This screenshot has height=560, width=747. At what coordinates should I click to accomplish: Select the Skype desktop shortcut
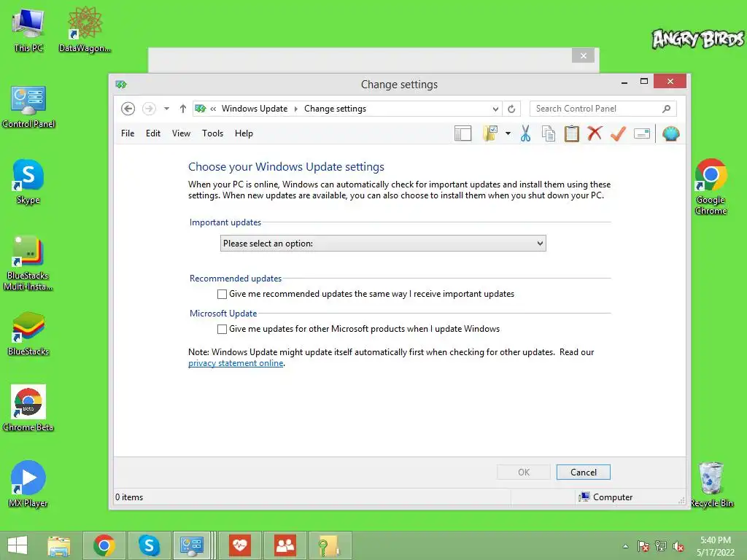[x=28, y=182]
